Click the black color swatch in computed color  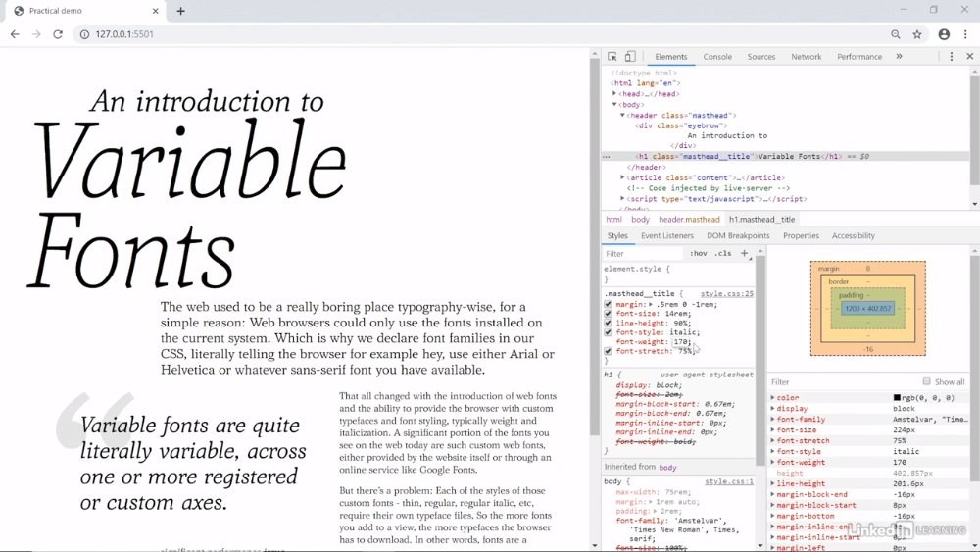coord(897,398)
